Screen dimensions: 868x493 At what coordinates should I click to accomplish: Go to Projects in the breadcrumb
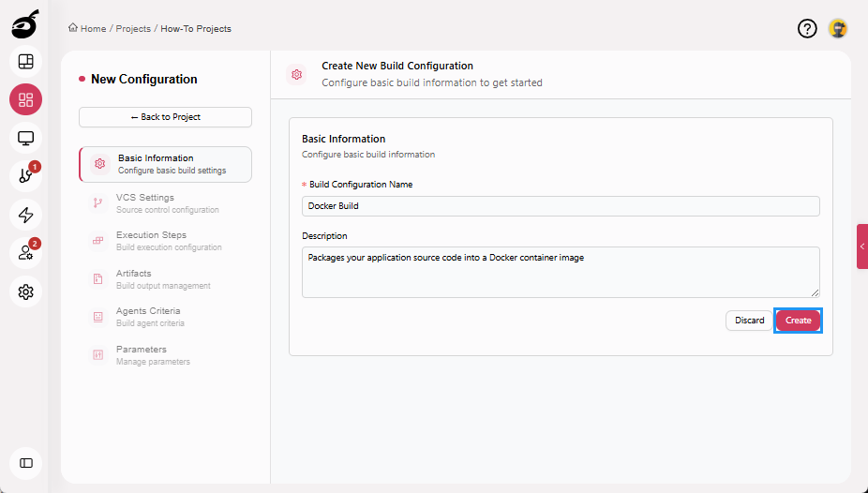133,28
